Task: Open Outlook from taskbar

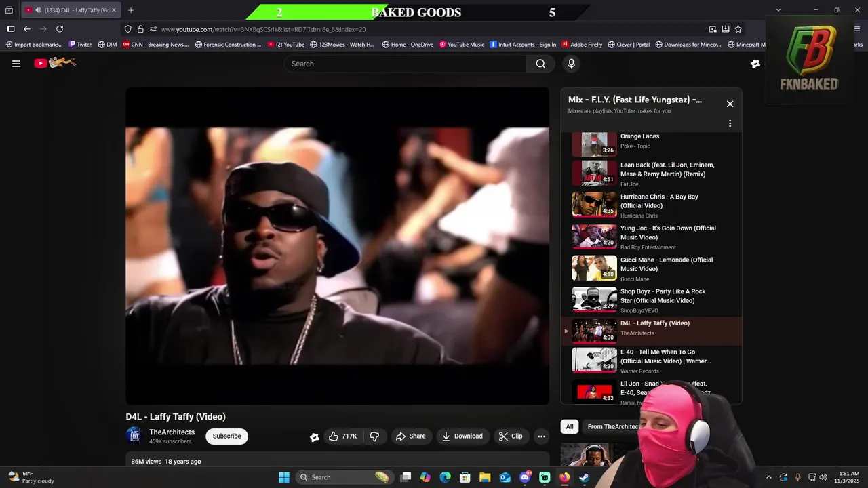Action: tap(505, 477)
